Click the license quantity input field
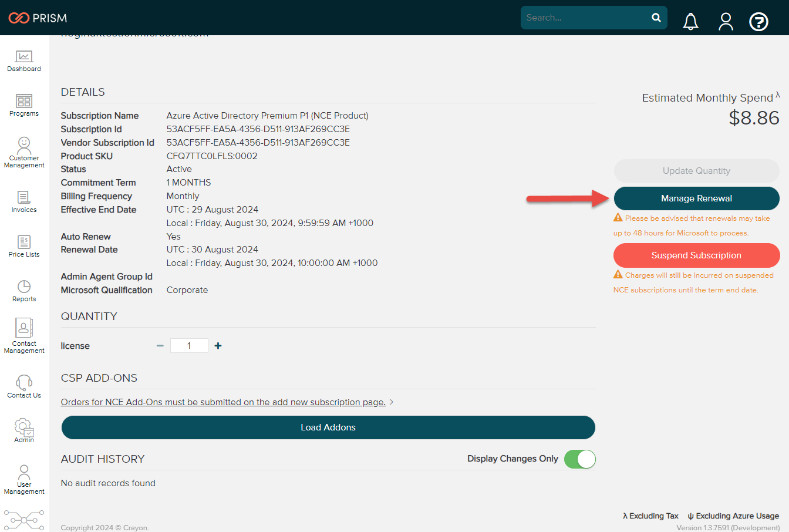Screen dimensions: 789x532 pyautogui.click(x=189, y=346)
